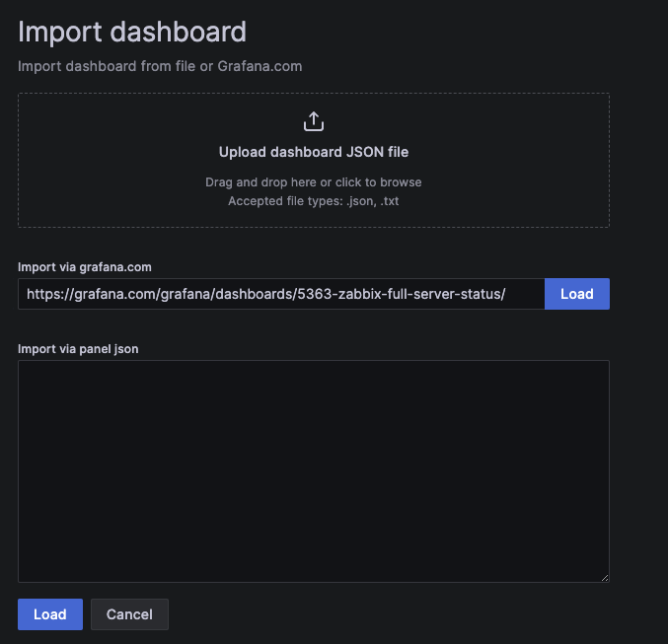Click the grafana.com dashboard URL field

coord(281,294)
